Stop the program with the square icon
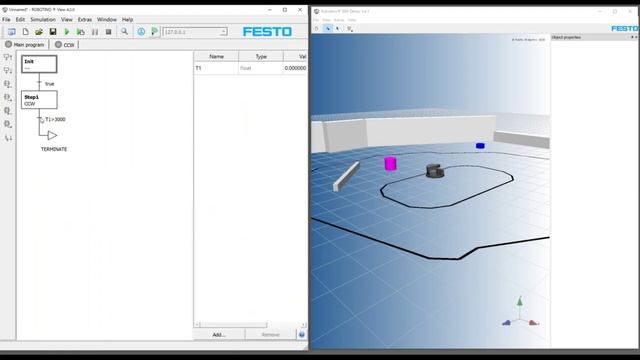The width and height of the screenshot is (640, 360). (x=109, y=32)
